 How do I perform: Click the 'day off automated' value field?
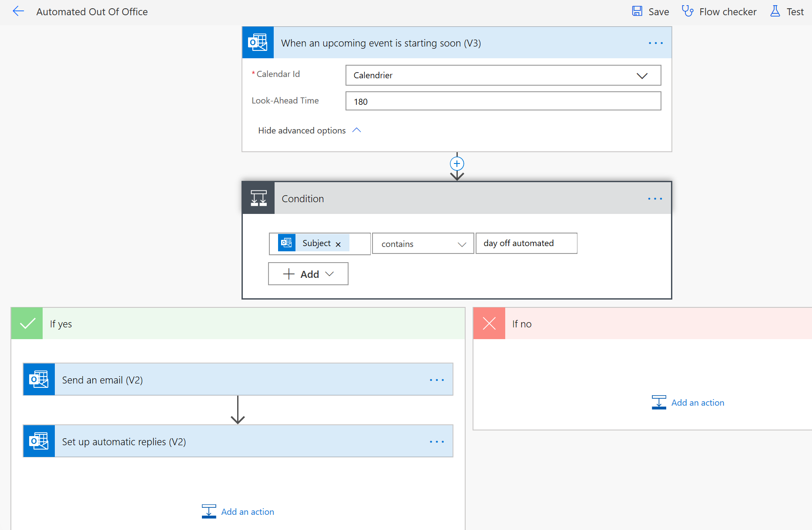click(526, 243)
